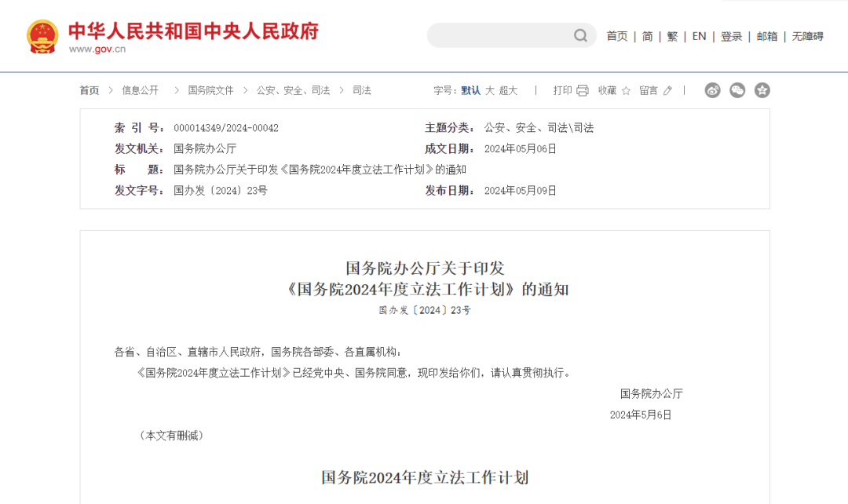Share to WeChat icon
The height and width of the screenshot is (504, 848).
737,90
